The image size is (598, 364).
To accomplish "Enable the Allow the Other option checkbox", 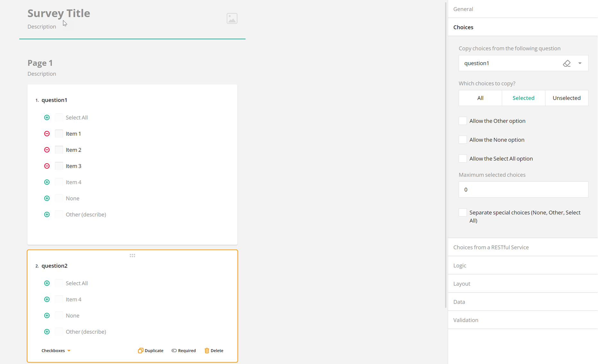I will point(463,121).
